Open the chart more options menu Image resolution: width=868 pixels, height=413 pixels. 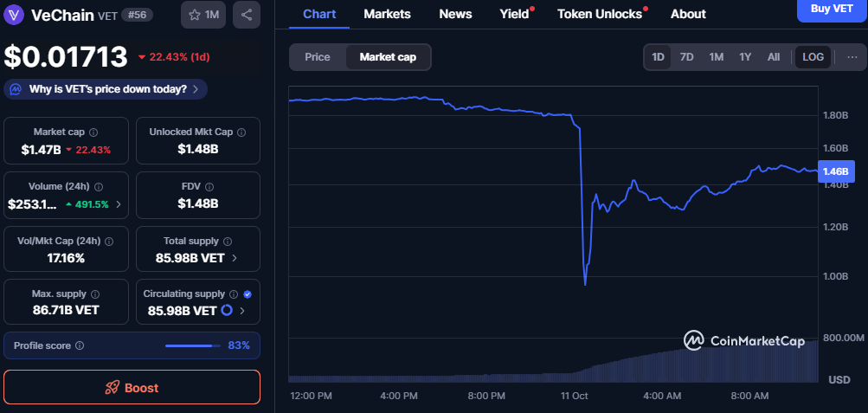[x=852, y=57]
